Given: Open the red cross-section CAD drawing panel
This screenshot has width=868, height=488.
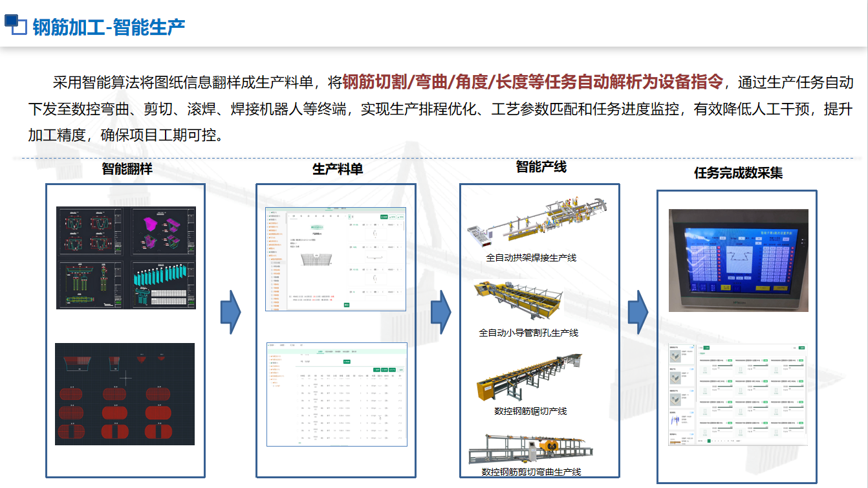Looking at the screenshot, I should [89, 231].
